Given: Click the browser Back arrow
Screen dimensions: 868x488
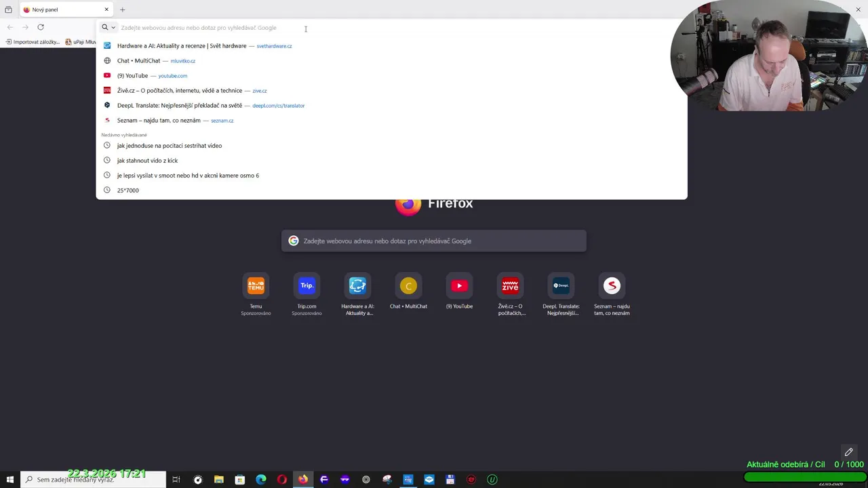Looking at the screenshot, I should click(x=10, y=27).
